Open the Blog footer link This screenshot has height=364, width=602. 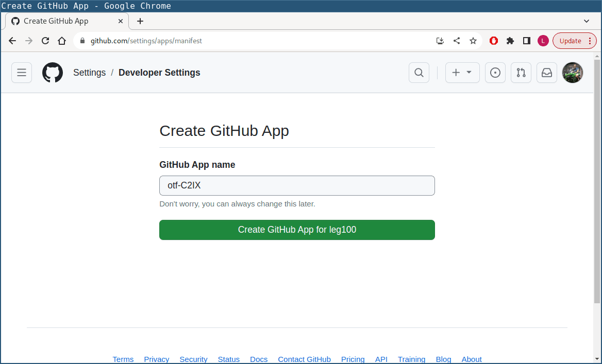click(x=443, y=359)
